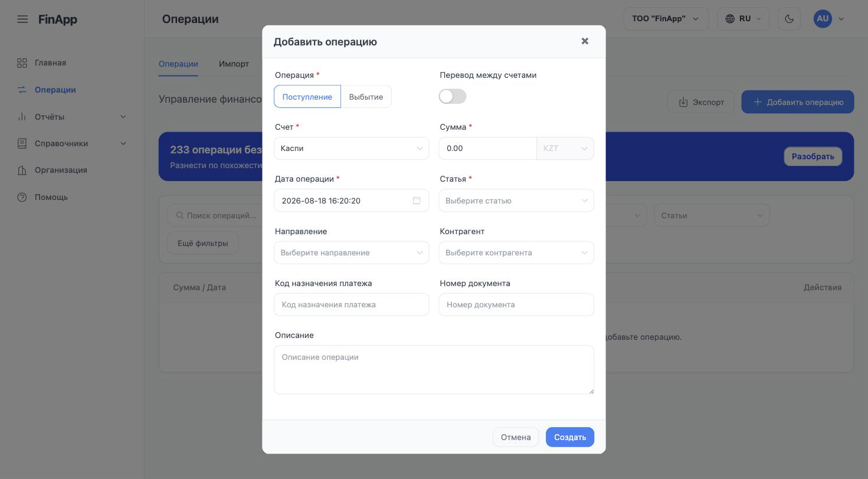868x479 pixels.
Task: Open Организация in sidebar
Action: point(61,170)
